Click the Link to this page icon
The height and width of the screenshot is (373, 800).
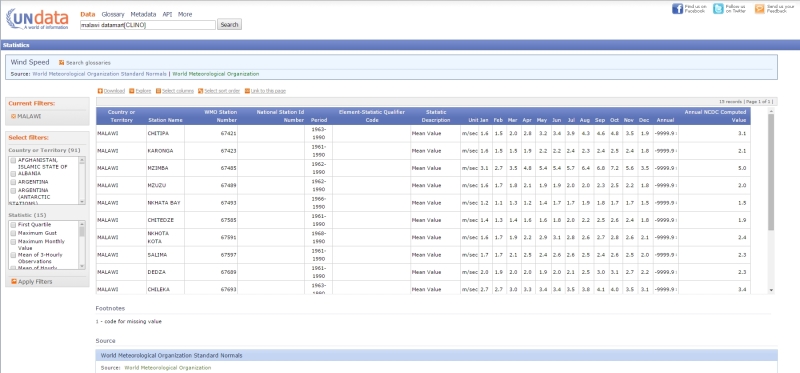247,91
